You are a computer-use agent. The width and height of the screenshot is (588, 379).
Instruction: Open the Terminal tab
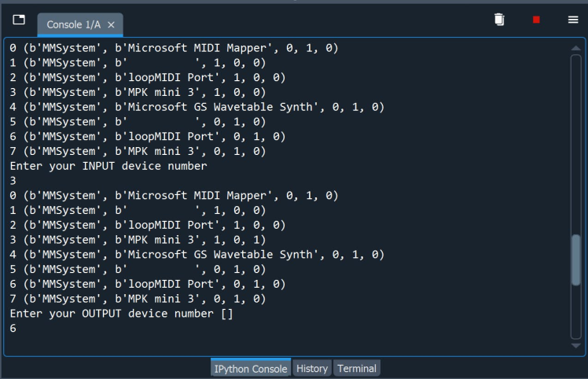coord(357,368)
